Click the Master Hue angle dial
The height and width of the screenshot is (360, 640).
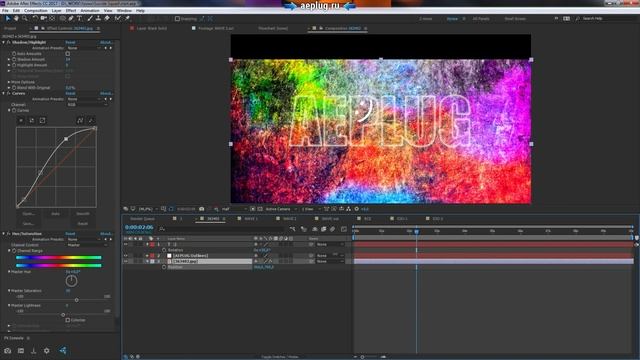coord(71,281)
